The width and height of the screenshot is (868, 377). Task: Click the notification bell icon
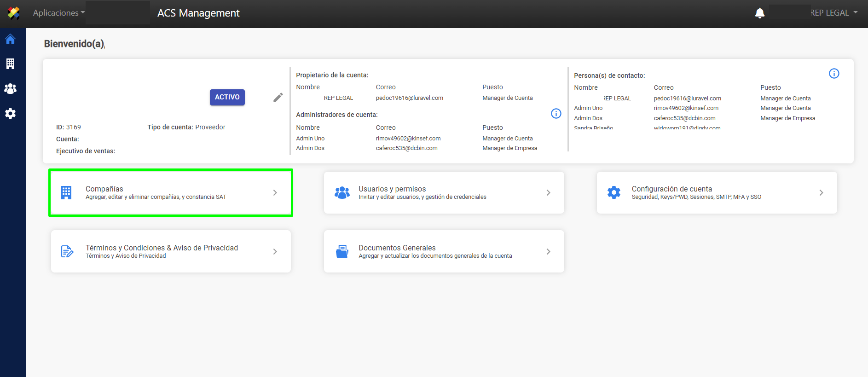(760, 13)
